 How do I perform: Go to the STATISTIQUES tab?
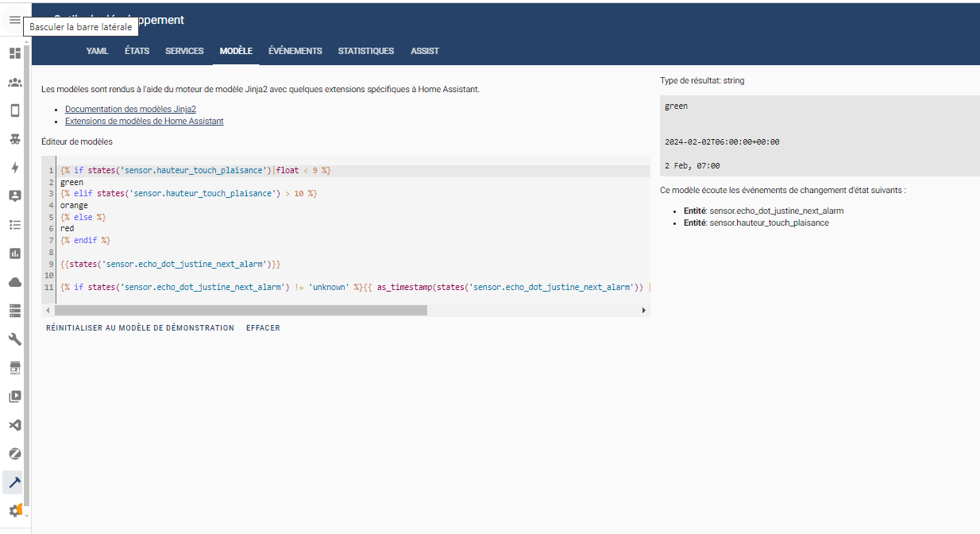(365, 51)
